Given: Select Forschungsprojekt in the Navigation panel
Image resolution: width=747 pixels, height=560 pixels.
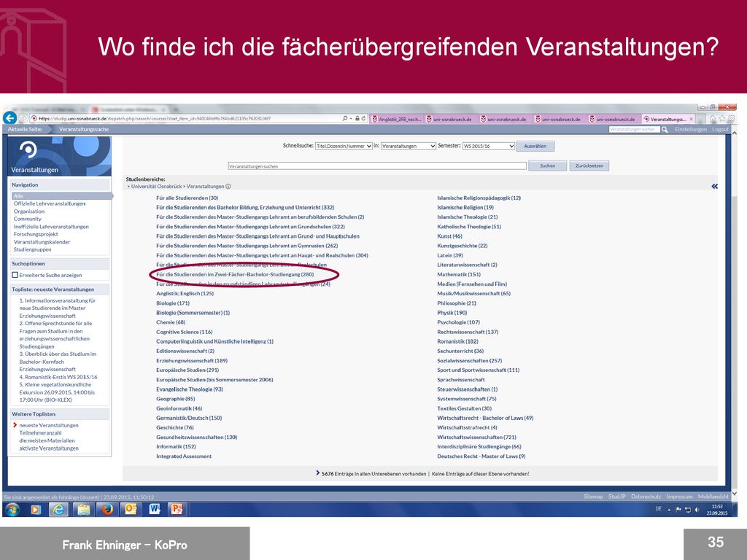Looking at the screenshot, I should [x=36, y=234].
